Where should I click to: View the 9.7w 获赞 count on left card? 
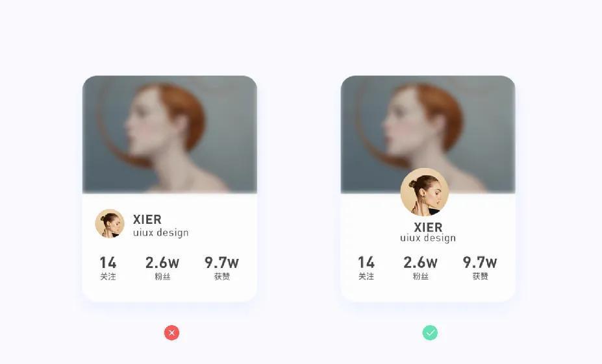pyautogui.click(x=221, y=268)
